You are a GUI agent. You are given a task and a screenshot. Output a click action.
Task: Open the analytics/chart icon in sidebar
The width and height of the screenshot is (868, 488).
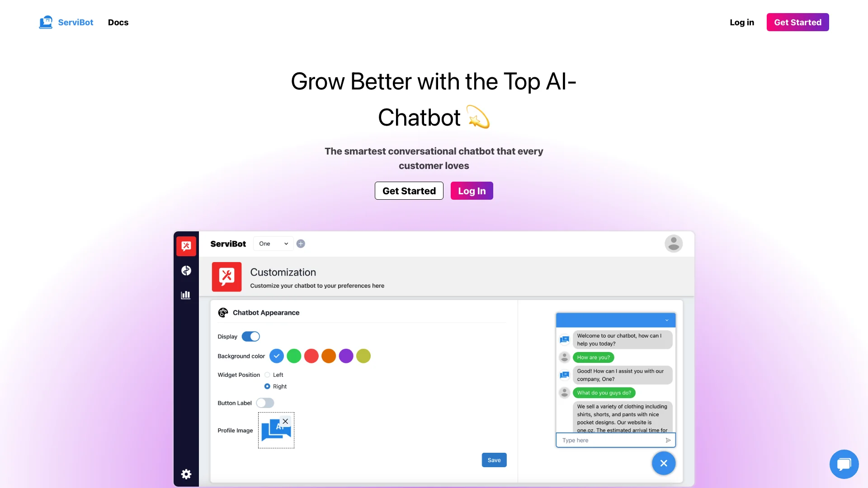click(186, 295)
